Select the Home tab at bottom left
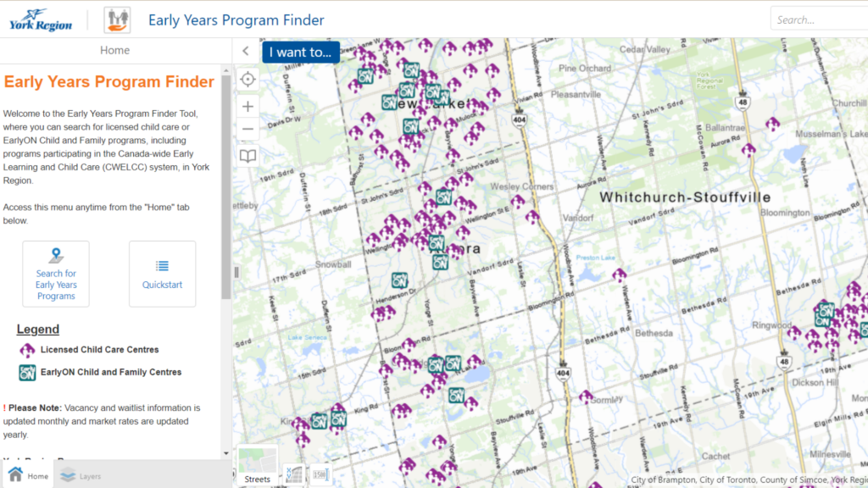The height and width of the screenshot is (488, 868). 26,476
